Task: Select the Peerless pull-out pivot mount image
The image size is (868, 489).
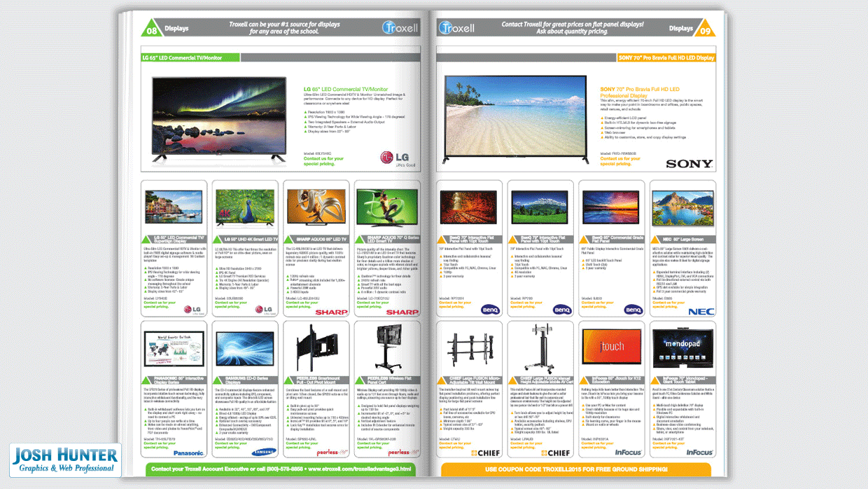Action: coord(316,349)
